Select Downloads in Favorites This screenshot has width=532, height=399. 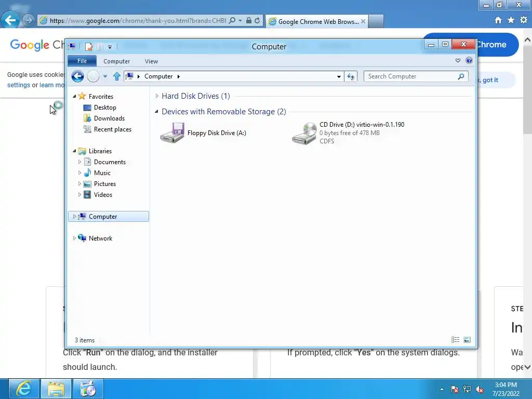[x=109, y=118]
